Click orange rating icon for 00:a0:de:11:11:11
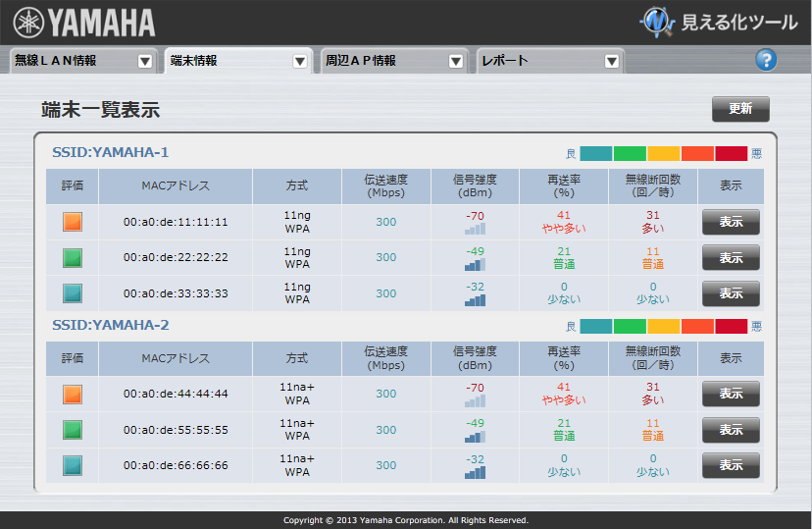Screen dimensions: 812x529 point(73,222)
